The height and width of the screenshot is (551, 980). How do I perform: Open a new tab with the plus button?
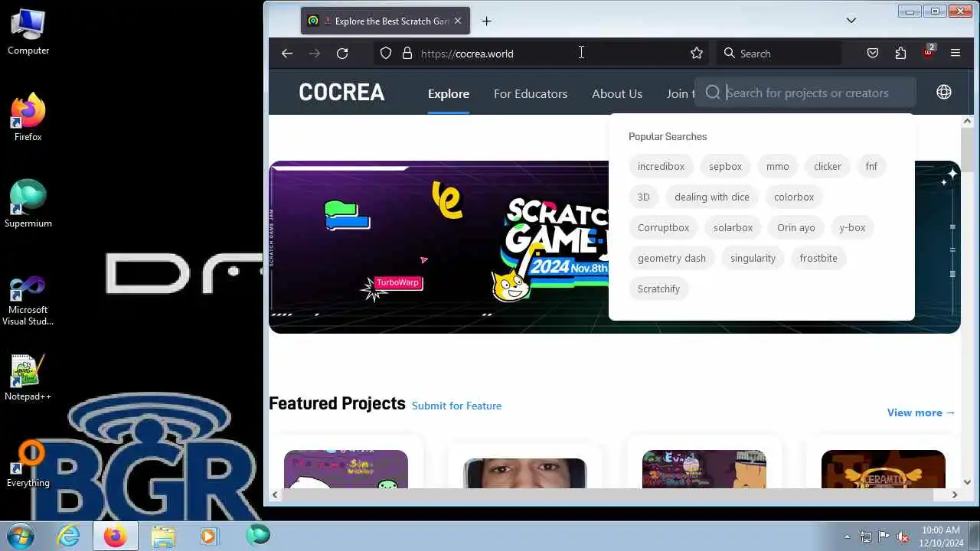tap(486, 21)
